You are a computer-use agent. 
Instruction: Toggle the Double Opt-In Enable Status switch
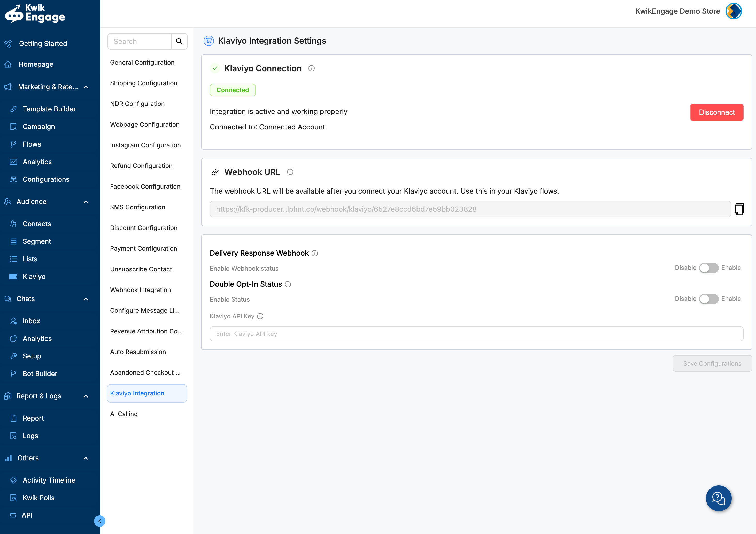coord(708,299)
